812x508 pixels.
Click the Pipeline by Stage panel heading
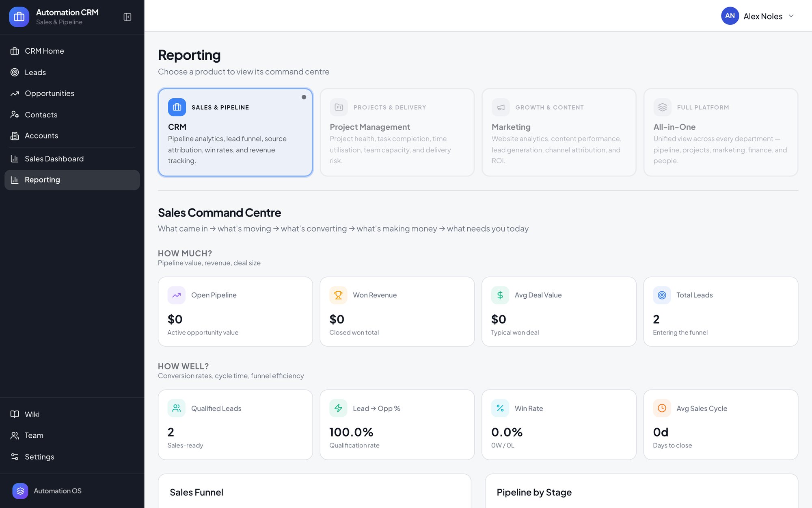point(534,493)
